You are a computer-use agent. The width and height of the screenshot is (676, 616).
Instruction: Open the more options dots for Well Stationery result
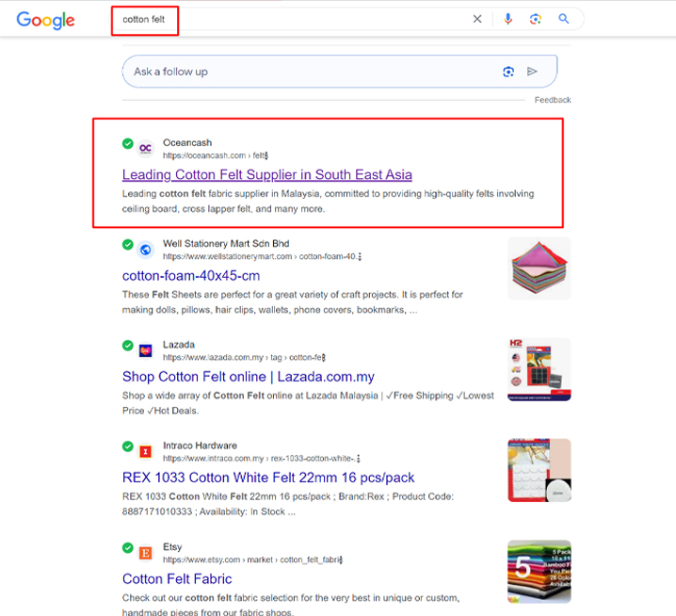(360, 256)
